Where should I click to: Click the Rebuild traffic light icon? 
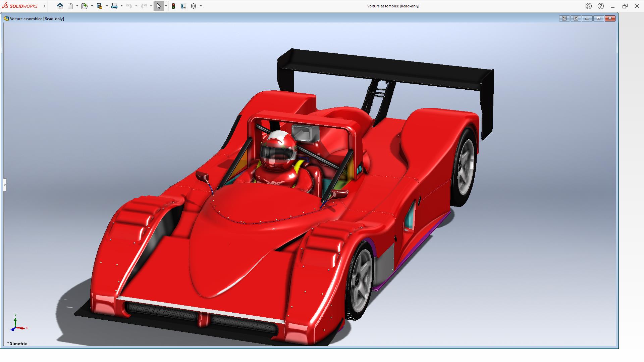tap(173, 6)
